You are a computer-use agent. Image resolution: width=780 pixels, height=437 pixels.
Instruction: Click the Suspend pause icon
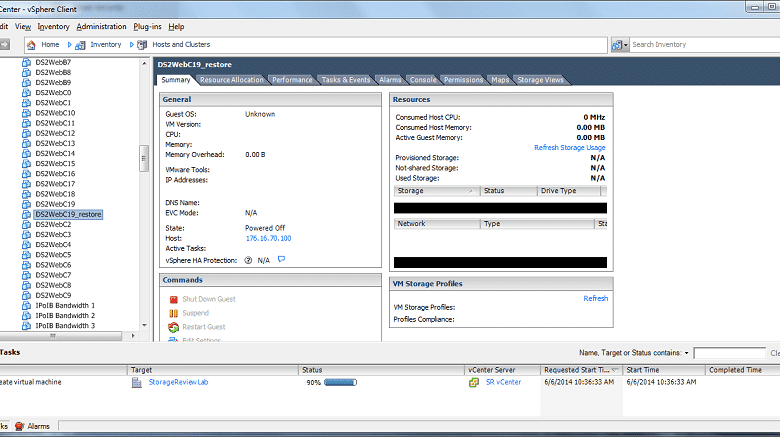173,313
